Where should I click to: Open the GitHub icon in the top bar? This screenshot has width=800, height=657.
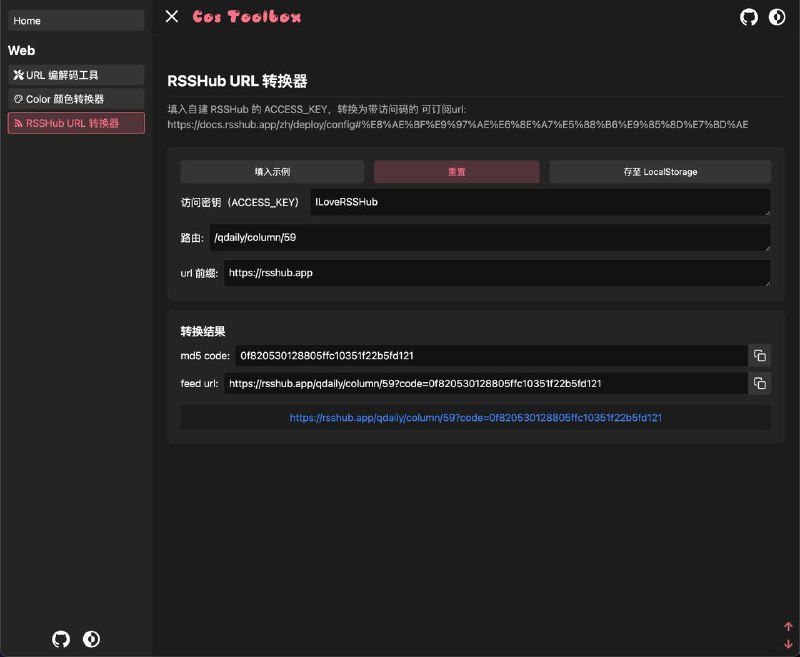[x=748, y=17]
